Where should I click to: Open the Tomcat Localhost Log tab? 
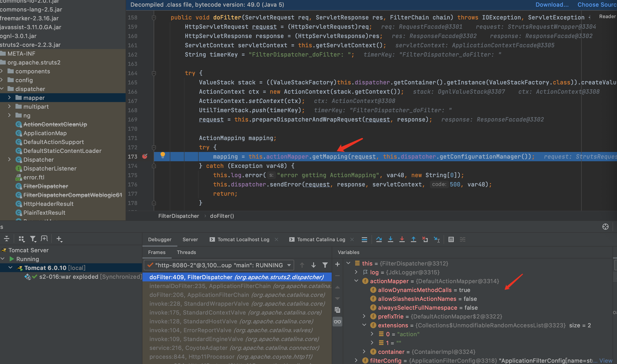click(240, 239)
